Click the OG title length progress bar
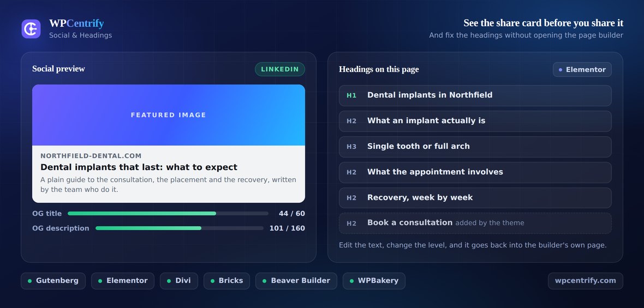The image size is (644, 308). (x=168, y=214)
